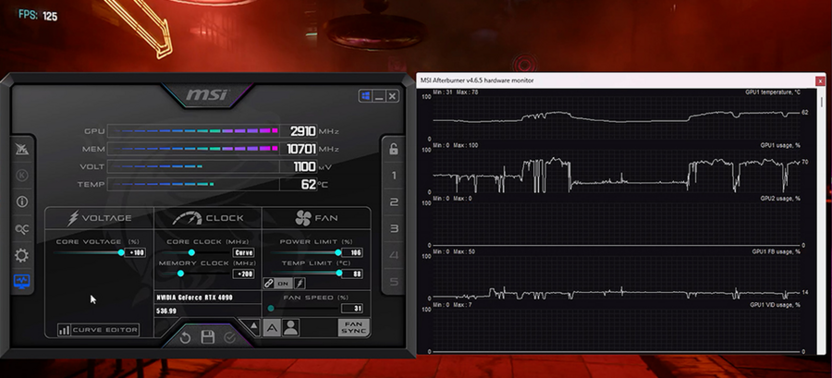The image size is (832, 378).
Task: Click the GPU1 VID usage graph
Action: [616, 329]
